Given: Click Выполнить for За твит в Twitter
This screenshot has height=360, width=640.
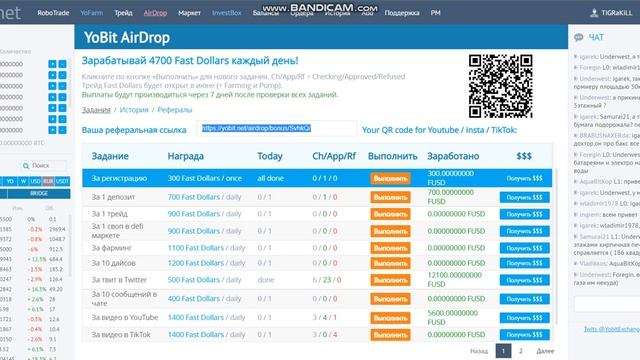Looking at the screenshot, I should (390, 280).
